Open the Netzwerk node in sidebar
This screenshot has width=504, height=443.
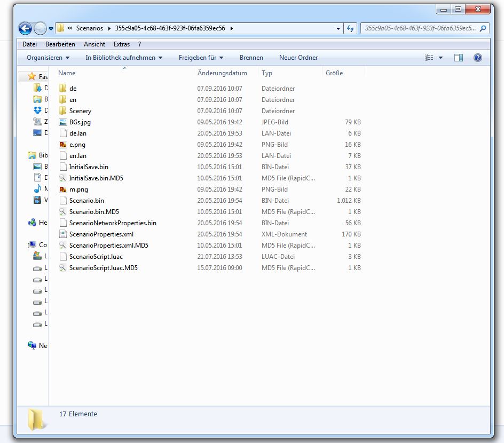click(x=37, y=346)
